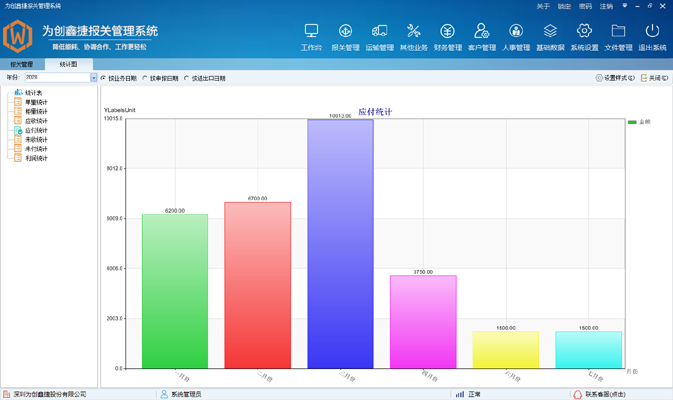Click the customer service bell icon
The height and width of the screenshot is (400, 673).
tap(577, 394)
